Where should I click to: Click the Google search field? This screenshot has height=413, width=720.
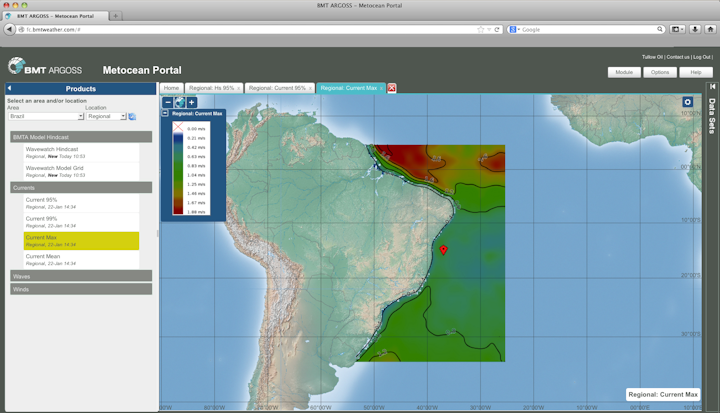pos(588,29)
